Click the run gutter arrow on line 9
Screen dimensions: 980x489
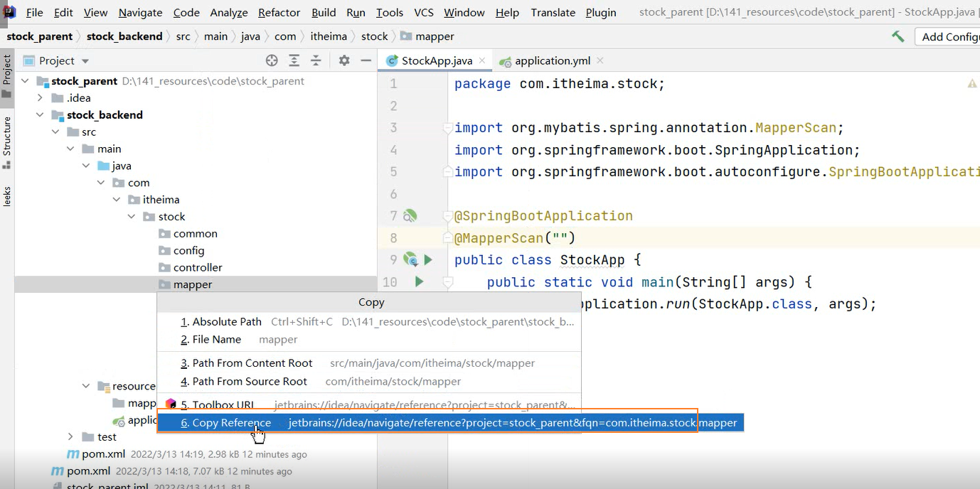pyautogui.click(x=428, y=259)
